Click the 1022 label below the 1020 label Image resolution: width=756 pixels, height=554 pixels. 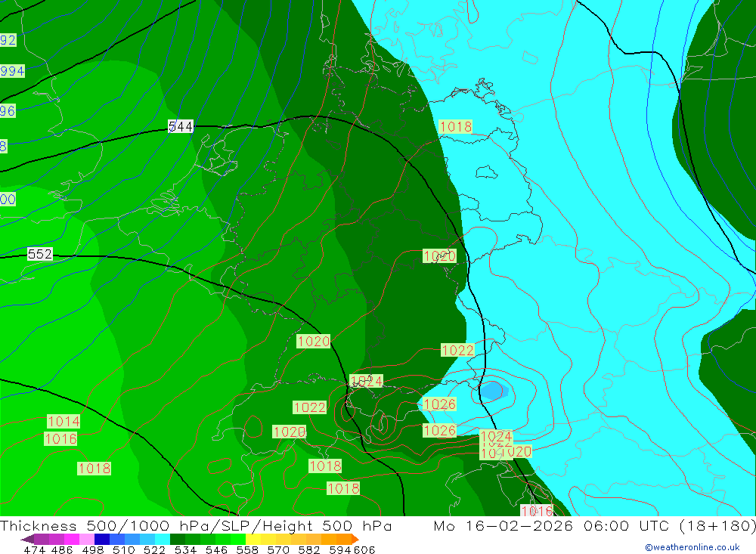pos(309,407)
